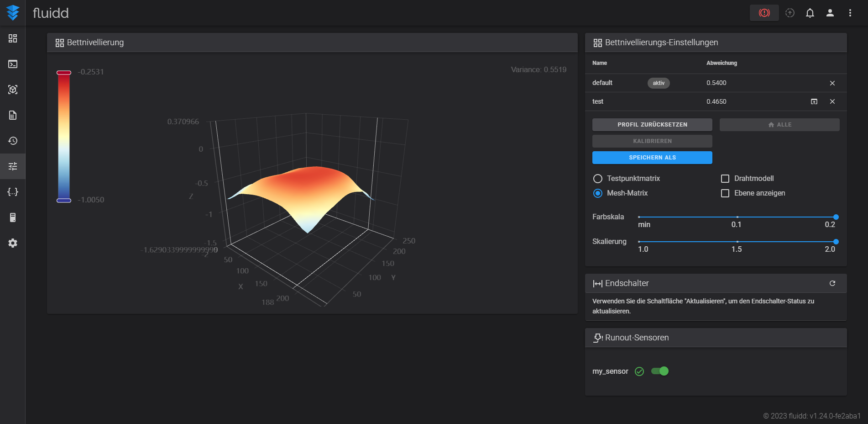Load the test mesh profile
Image resolution: width=868 pixels, height=424 pixels.
point(814,101)
